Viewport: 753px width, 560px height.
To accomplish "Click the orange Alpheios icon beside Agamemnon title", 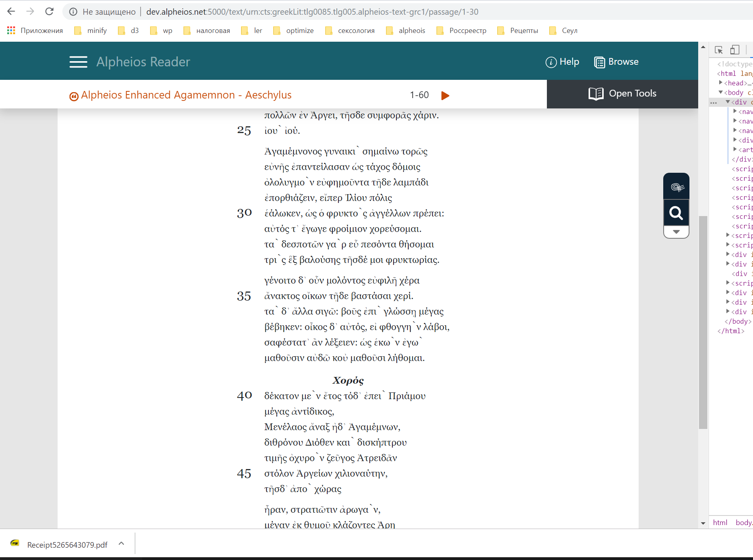I will [x=73, y=96].
